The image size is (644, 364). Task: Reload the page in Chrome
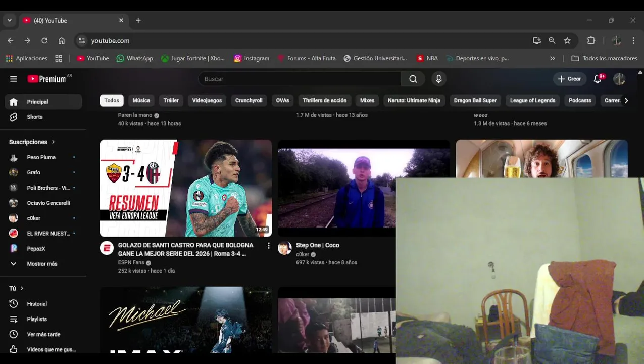44,41
